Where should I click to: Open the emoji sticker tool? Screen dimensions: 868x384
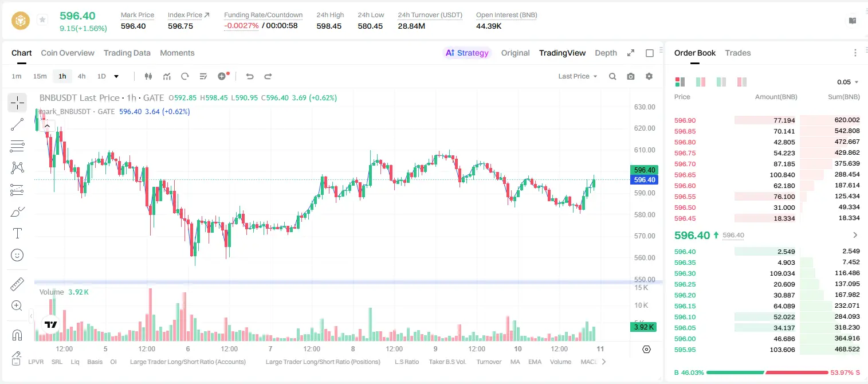(x=17, y=255)
